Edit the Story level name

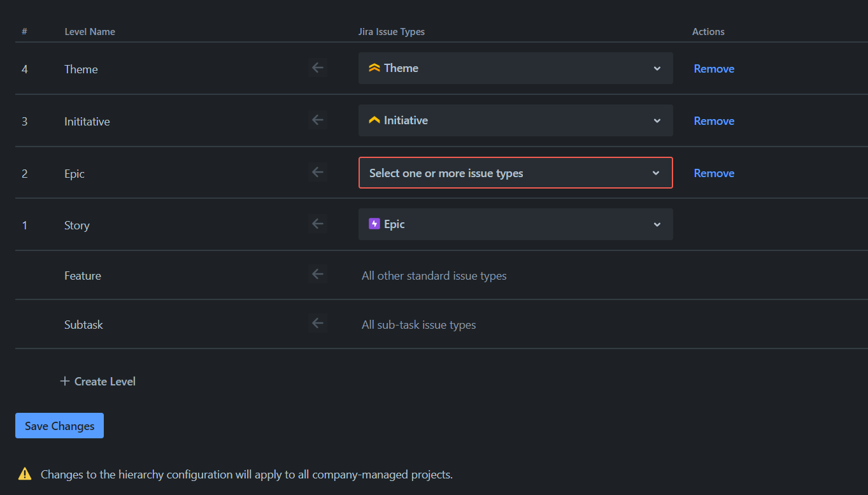click(77, 226)
